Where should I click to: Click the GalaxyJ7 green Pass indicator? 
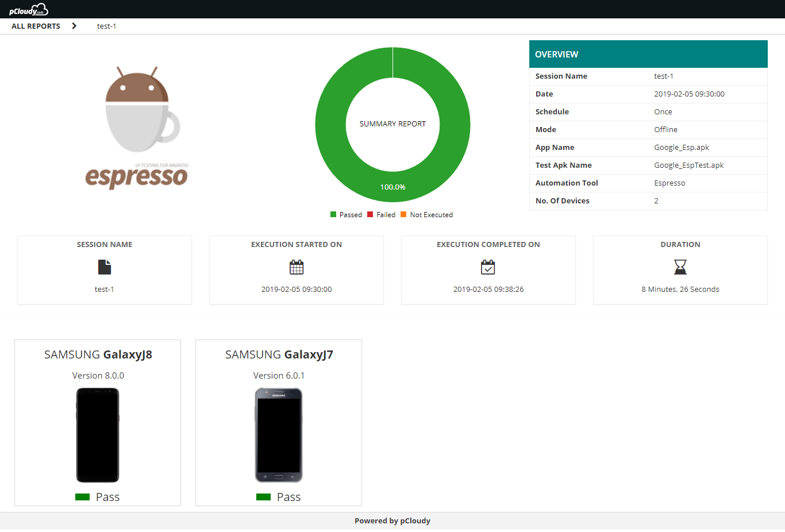263,497
